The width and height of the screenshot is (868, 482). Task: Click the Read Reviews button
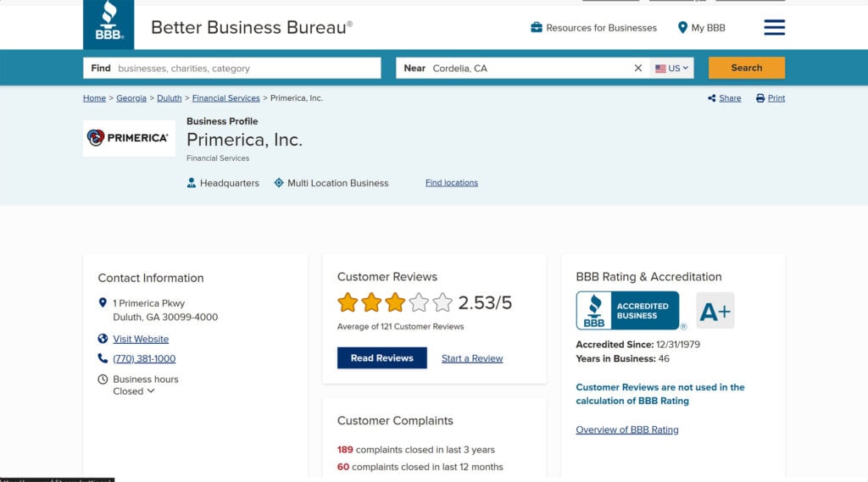tap(382, 358)
